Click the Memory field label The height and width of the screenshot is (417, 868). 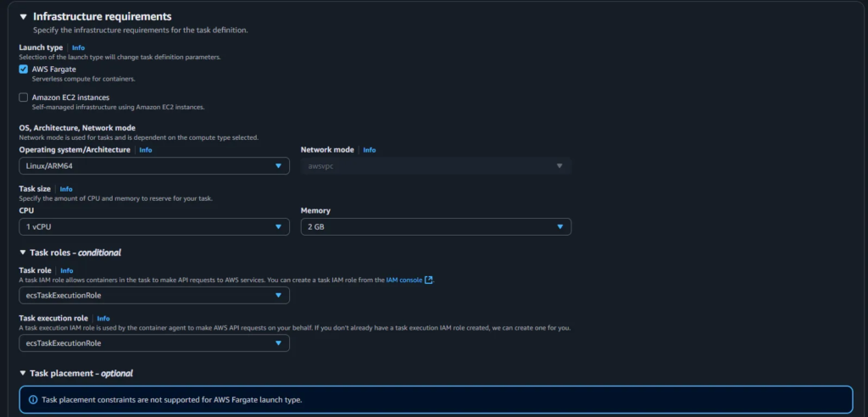(315, 210)
